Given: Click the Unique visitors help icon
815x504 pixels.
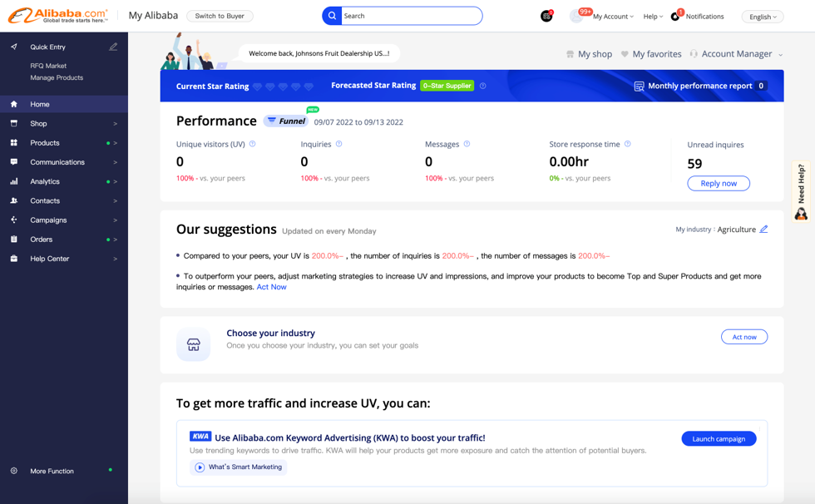Looking at the screenshot, I should 253,144.
